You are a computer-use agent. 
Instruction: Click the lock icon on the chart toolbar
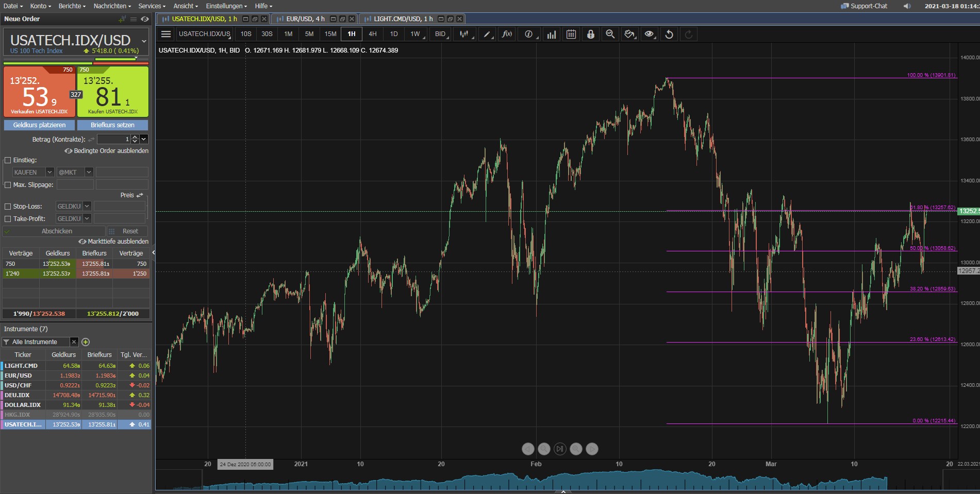click(590, 34)
